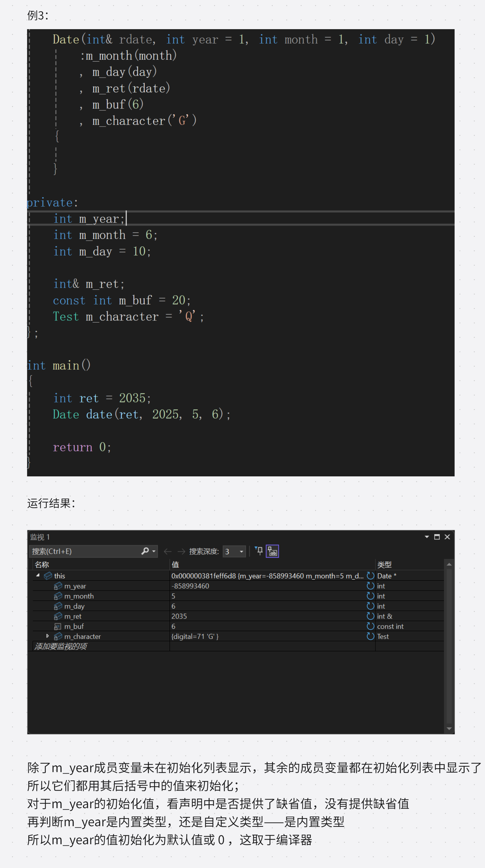Open the search depth '3' dropdown
Viewport: 485px width, 868px height.
pyautogui.click(x=234, y=551)
